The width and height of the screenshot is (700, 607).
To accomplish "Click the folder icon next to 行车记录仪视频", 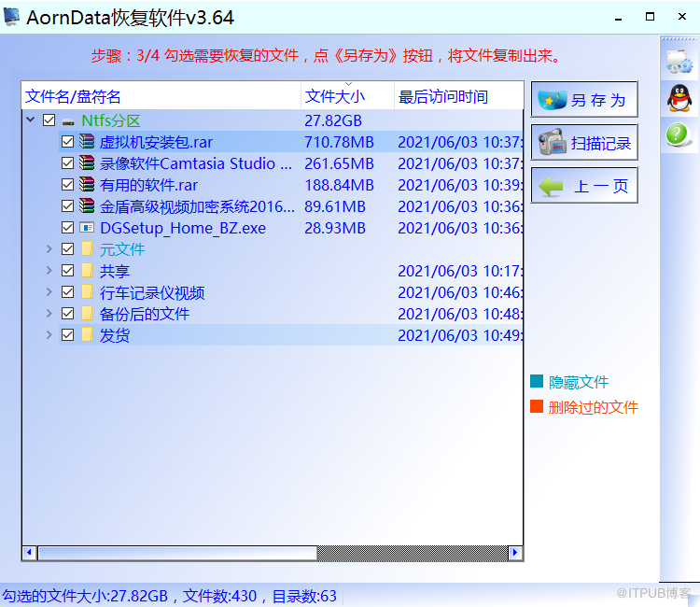I will 87,292.
